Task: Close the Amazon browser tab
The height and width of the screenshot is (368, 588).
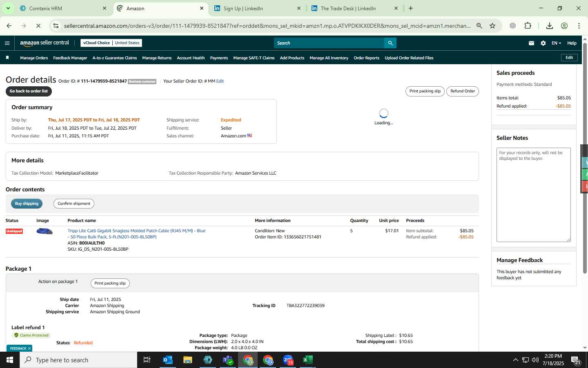Action: pos(202,8)
